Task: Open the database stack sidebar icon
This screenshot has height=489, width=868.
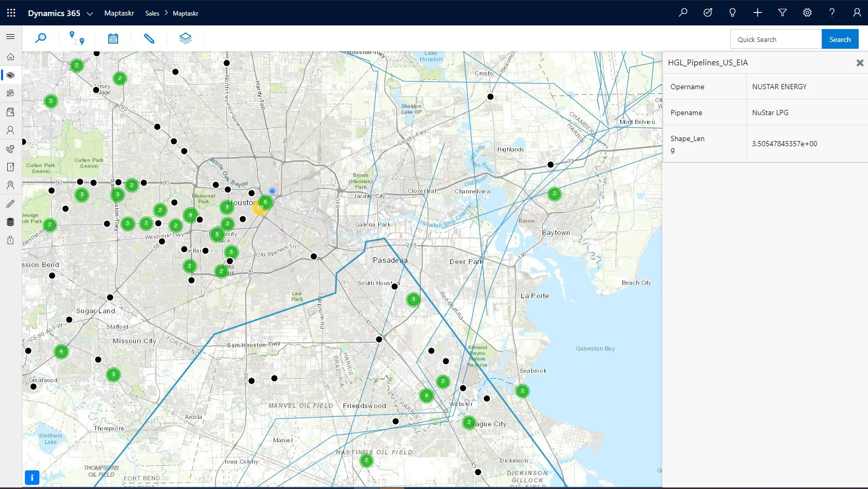Action: click(x=10, y=222)
